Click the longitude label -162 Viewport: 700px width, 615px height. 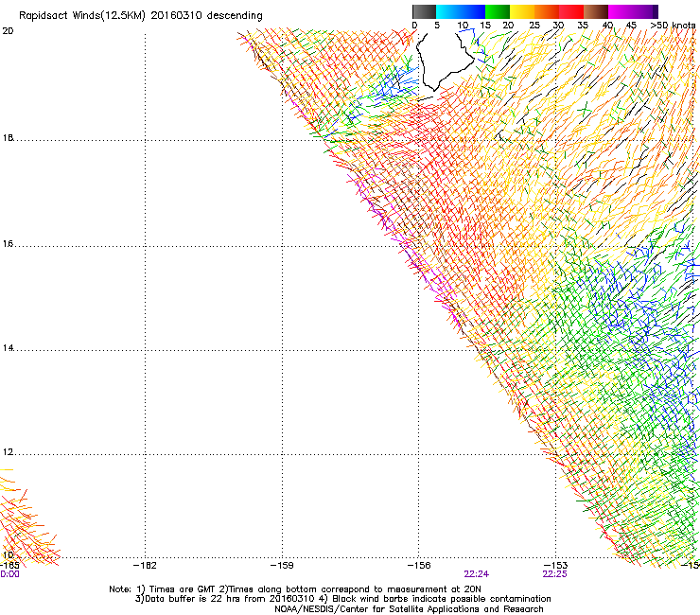[145, 566]
